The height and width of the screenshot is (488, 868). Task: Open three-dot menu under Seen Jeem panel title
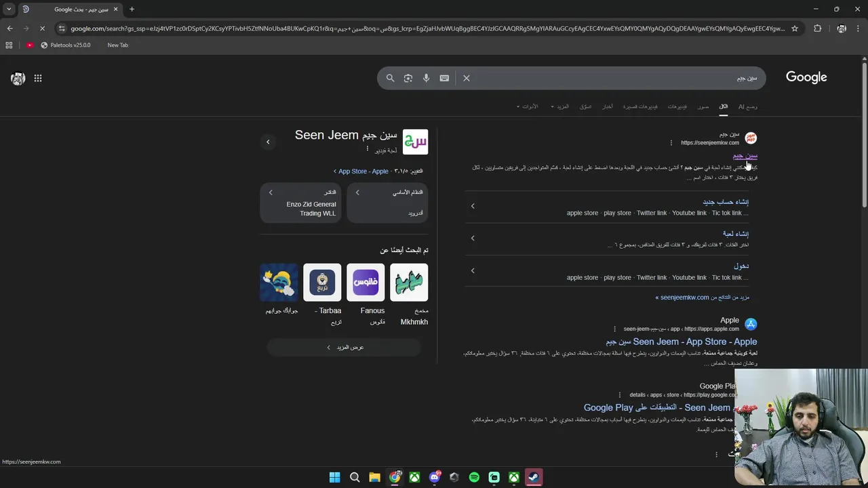tap(368, 149)
